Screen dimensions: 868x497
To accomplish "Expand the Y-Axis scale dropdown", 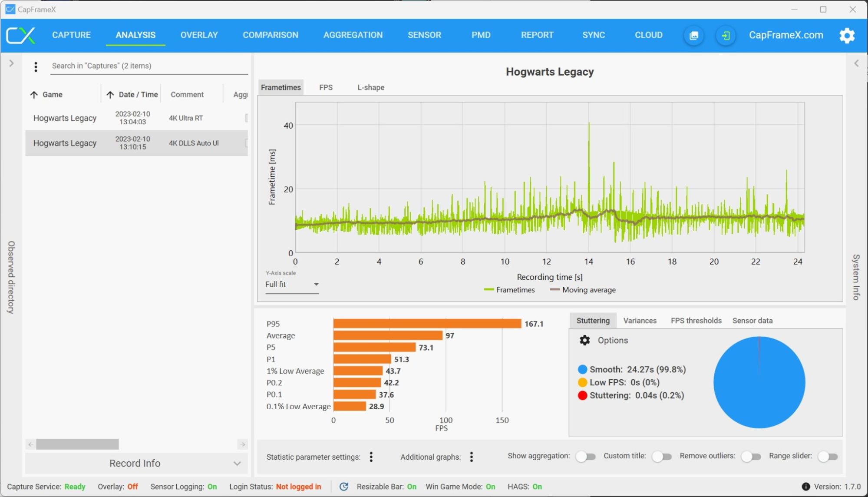I will (315, 285).
